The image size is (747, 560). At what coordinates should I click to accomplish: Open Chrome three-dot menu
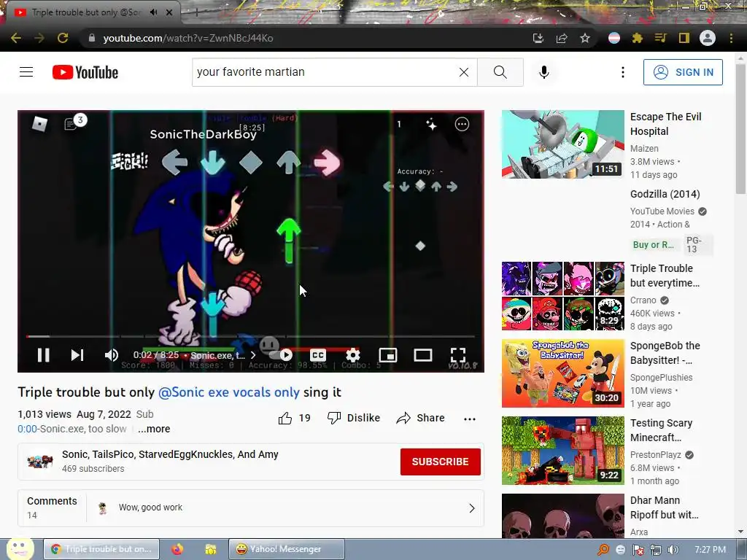[x=731, y=38]
